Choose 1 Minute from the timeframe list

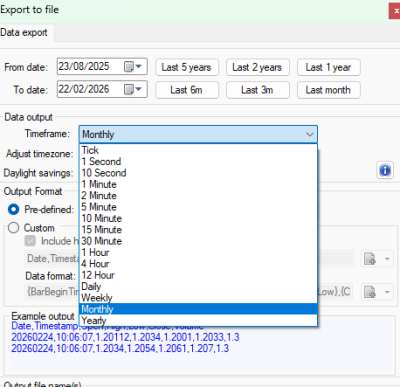[x=198, y=184]
